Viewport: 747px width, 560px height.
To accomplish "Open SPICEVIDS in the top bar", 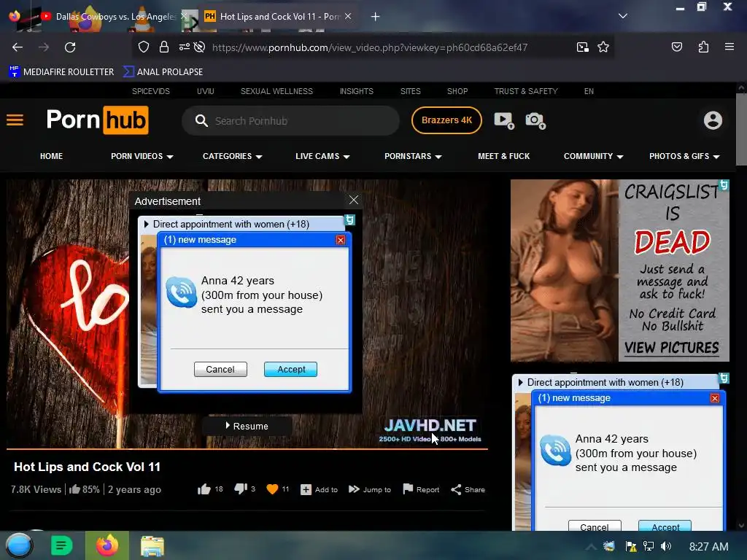I will tap(151, 91).
